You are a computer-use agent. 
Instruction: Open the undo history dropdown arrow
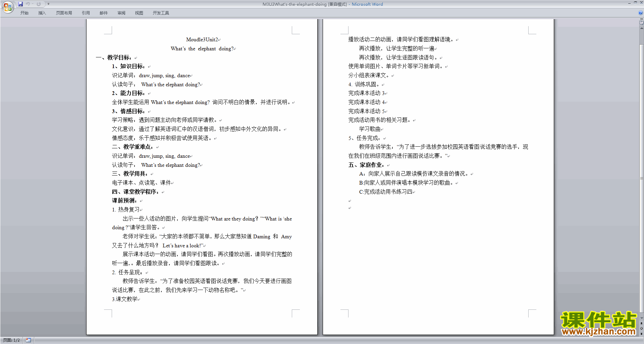point(33,4)
